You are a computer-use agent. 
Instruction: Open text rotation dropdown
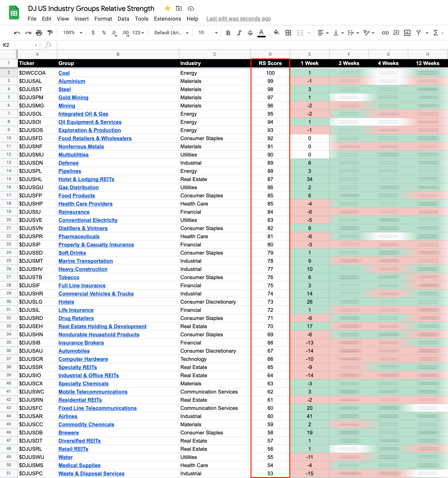coord(369,33)
